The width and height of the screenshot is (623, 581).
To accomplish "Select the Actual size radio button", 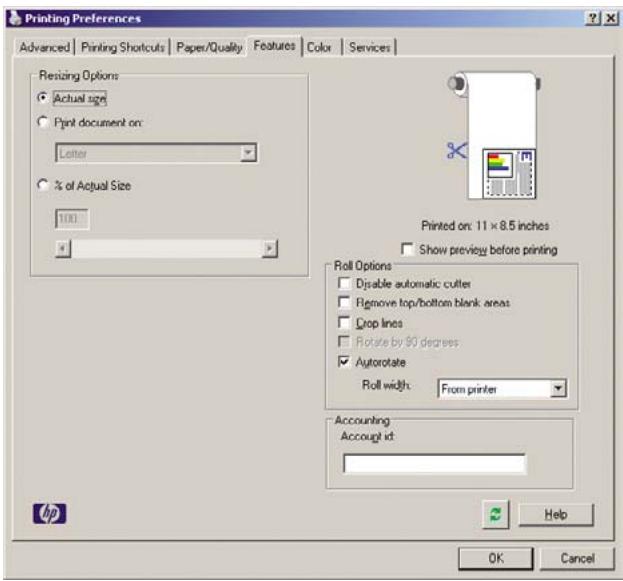I will 43,98.
